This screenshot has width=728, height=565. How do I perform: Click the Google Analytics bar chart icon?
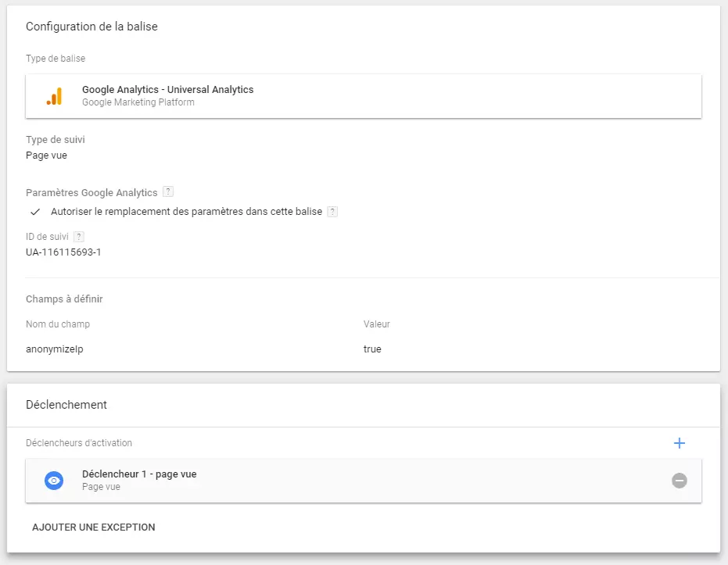point(54,96)
